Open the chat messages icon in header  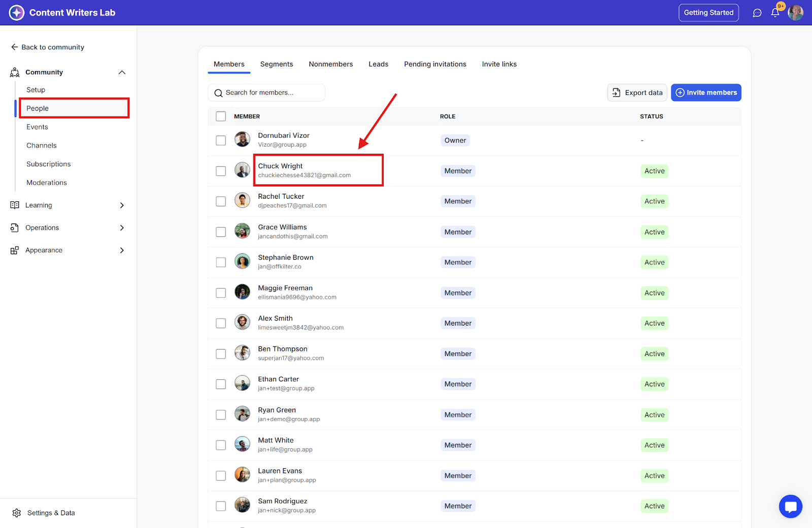[x=757, y=13]
